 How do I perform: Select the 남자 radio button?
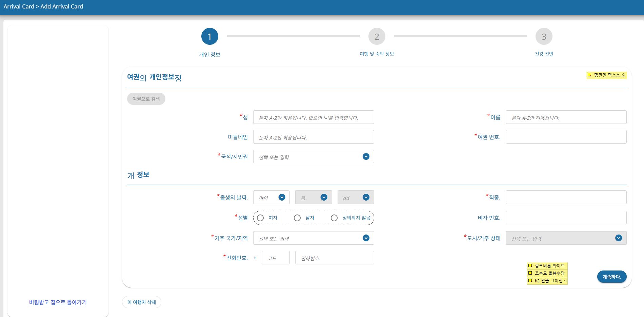point(297,218)
